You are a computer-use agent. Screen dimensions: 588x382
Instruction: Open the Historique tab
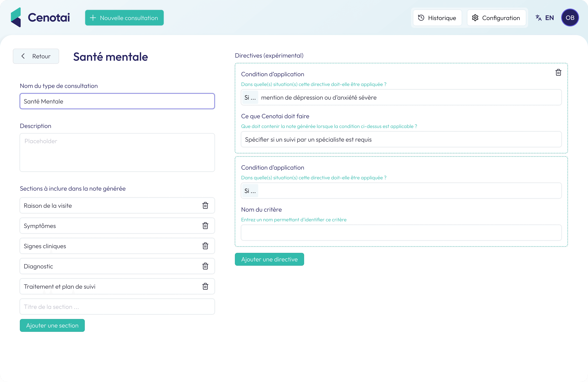pyautogui.click(x=437, y=18)
